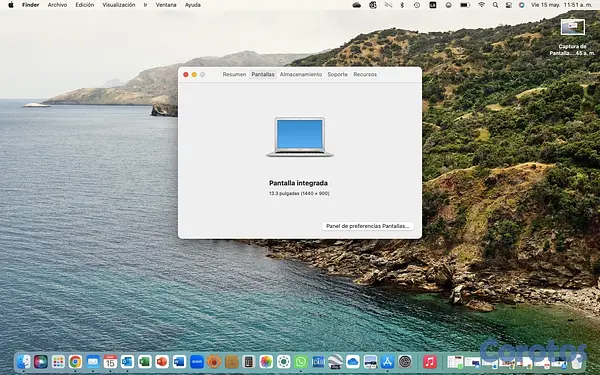600x375 pixels.
Task: Launch Microsoft Outlook from the Dock
Action: 127,361
